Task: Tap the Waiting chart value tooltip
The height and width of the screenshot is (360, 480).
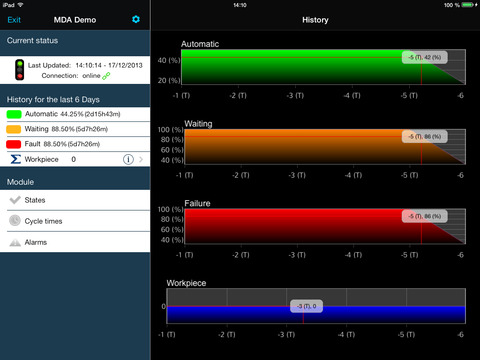Action: tap(425, 137)
